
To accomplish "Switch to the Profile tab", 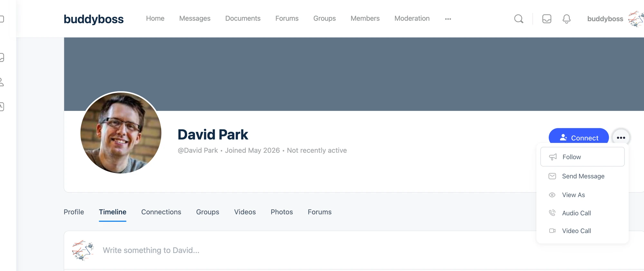I will 74,212.
